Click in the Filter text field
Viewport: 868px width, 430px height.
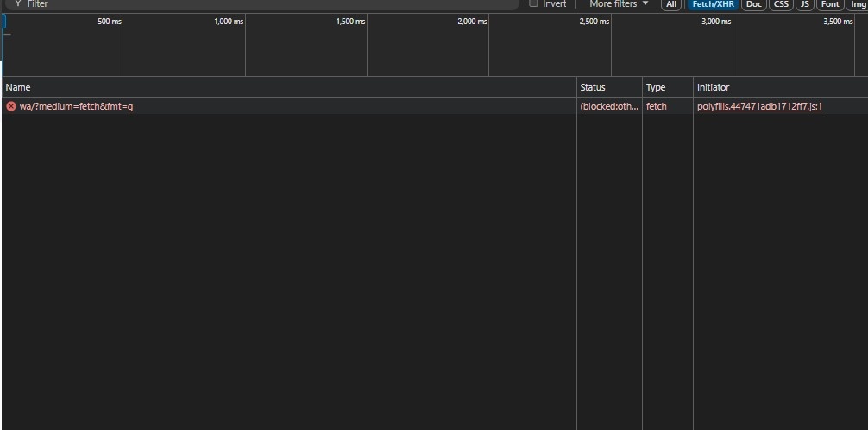tap(259, 4)
